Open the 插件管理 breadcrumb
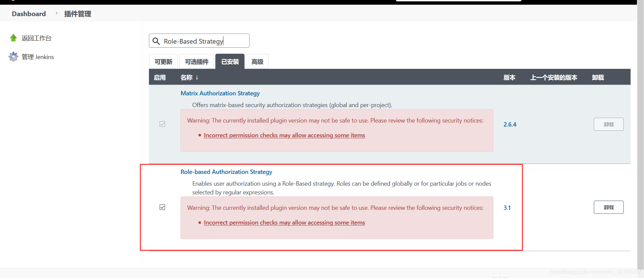 click(77, 14)
